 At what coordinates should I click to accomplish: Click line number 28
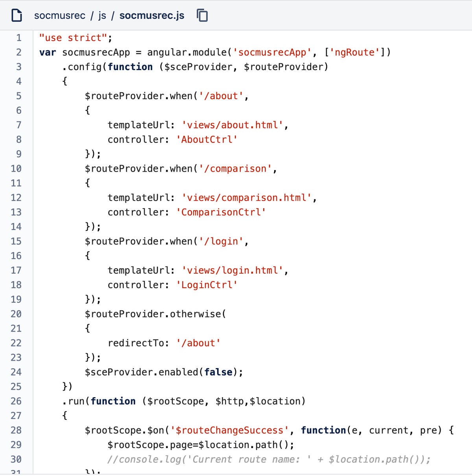click(x=16, y=430)
